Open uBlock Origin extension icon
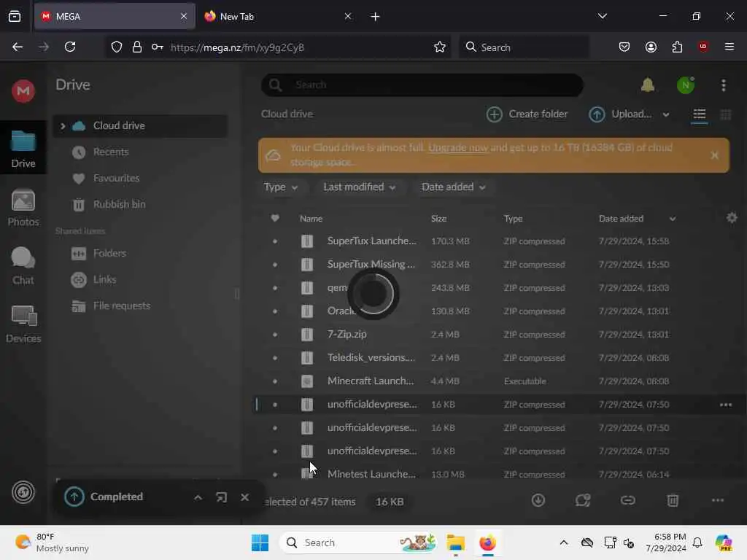Image resolution: width=747 pixels, height=560 pixels. [x=703, y=47]
